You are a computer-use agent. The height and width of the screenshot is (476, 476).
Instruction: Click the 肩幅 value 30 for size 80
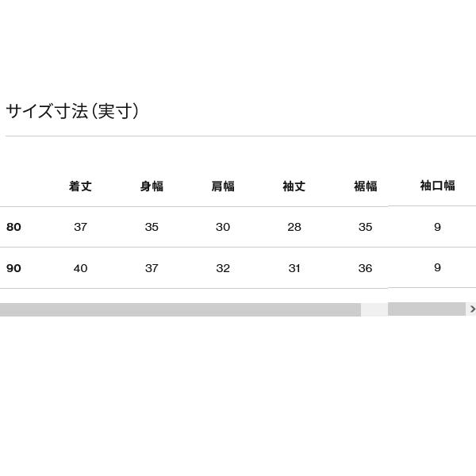click(x=223, y=227)
